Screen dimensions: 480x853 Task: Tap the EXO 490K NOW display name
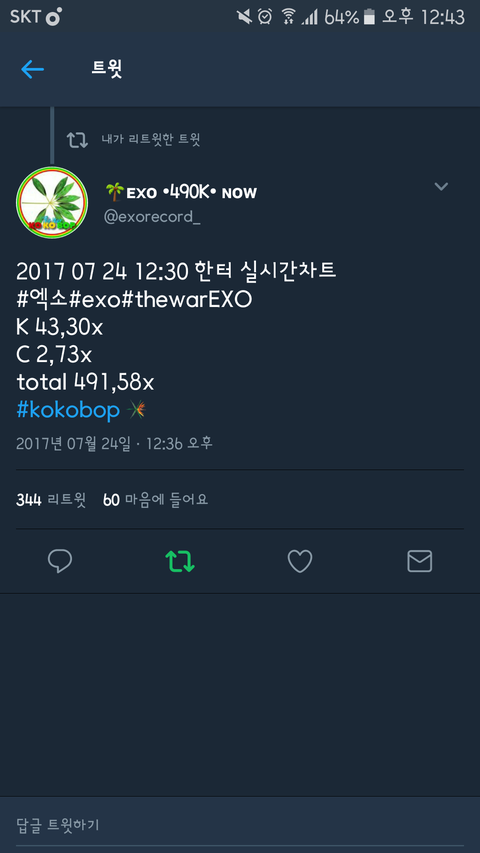pyautogui.click(x=181, y=192)
